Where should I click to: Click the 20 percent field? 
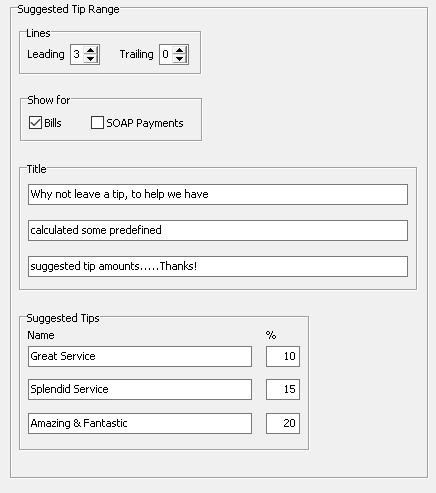click(283, 423)
